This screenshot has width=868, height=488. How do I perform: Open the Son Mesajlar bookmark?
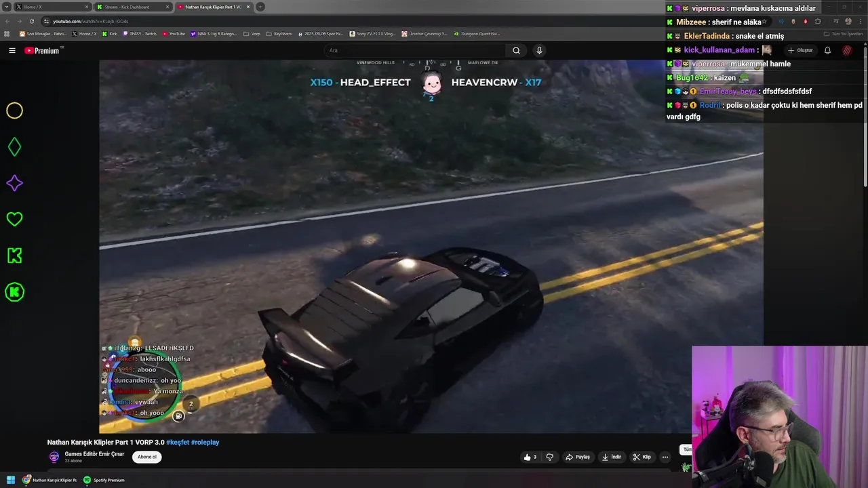(43, 33)
